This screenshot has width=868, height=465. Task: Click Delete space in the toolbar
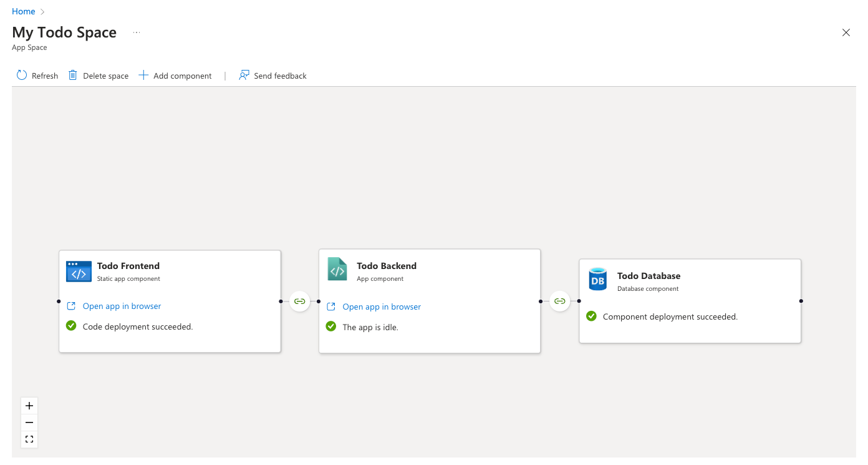[98, 75]
